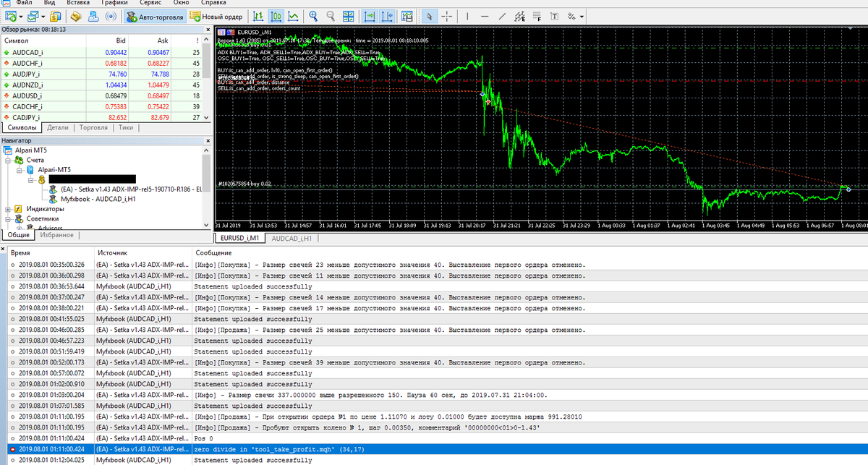Open the shapes tool dropdown arrow
868x465 pixels.
click(582, 16)
